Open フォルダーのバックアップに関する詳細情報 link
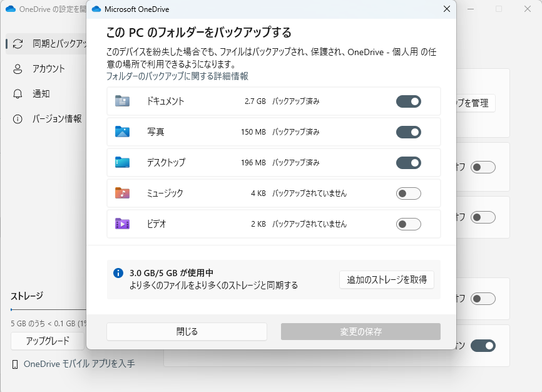 [177, 76]
